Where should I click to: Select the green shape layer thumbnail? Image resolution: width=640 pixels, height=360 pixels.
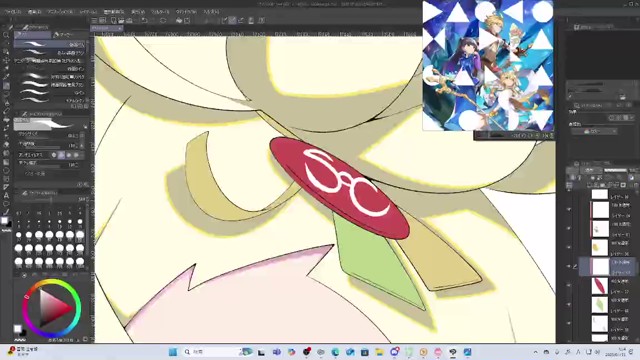600,304
